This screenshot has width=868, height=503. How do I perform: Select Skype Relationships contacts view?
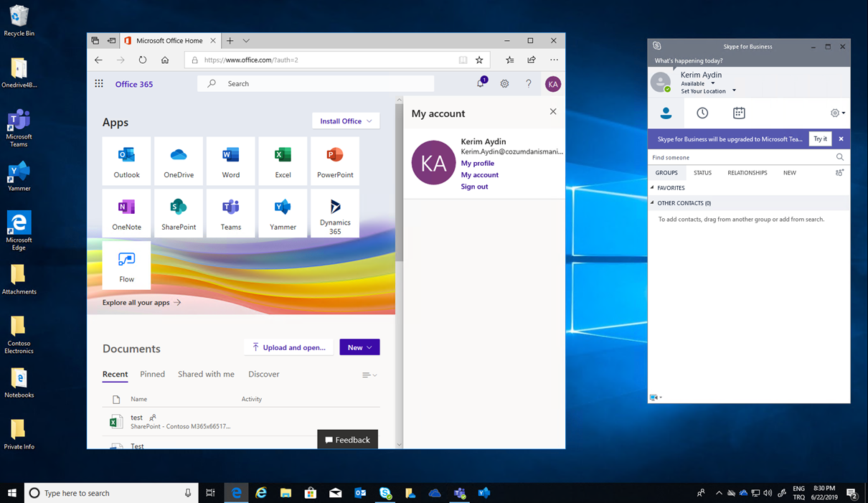(747, 173)
